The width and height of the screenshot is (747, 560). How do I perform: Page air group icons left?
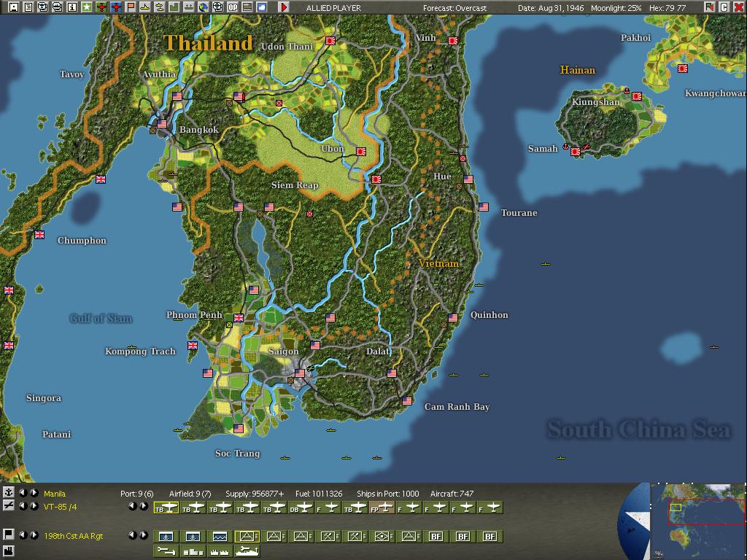pos(133,506)
